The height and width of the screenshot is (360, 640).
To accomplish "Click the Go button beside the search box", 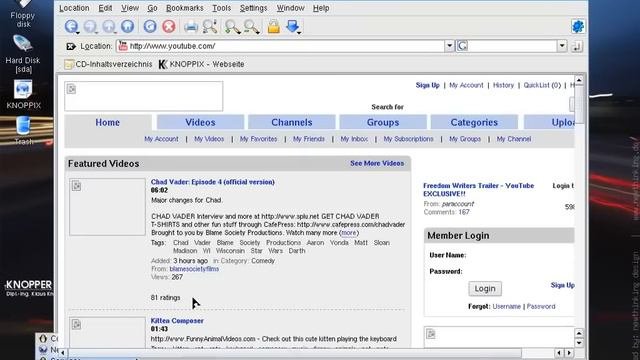I will tap(577, 46).
